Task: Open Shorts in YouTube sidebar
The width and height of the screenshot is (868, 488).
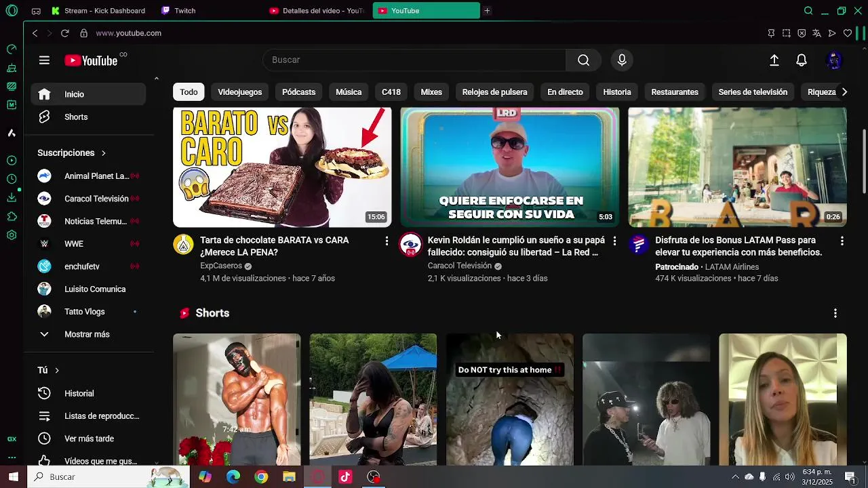Action: pyautogui.click(x=88, y=117)
